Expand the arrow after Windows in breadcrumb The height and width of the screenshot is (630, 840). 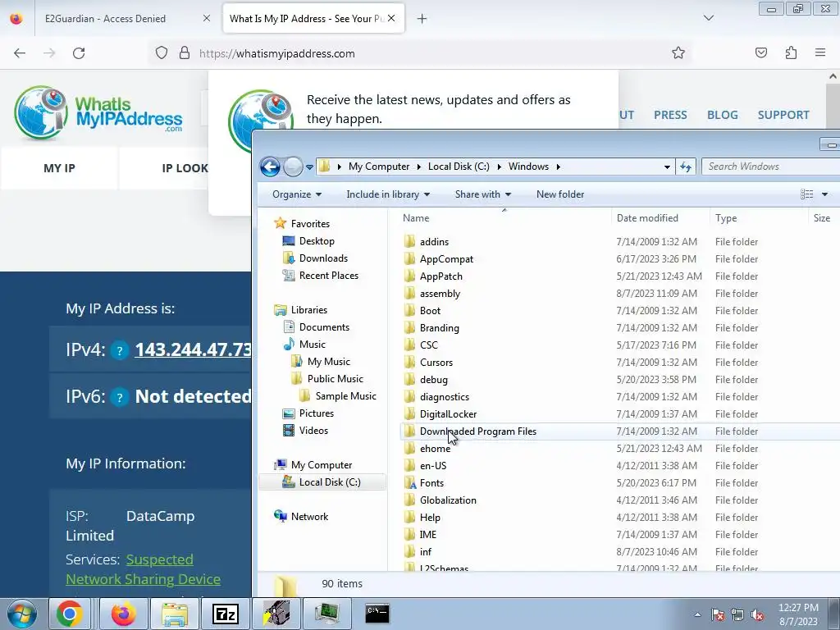click(558, 167)
